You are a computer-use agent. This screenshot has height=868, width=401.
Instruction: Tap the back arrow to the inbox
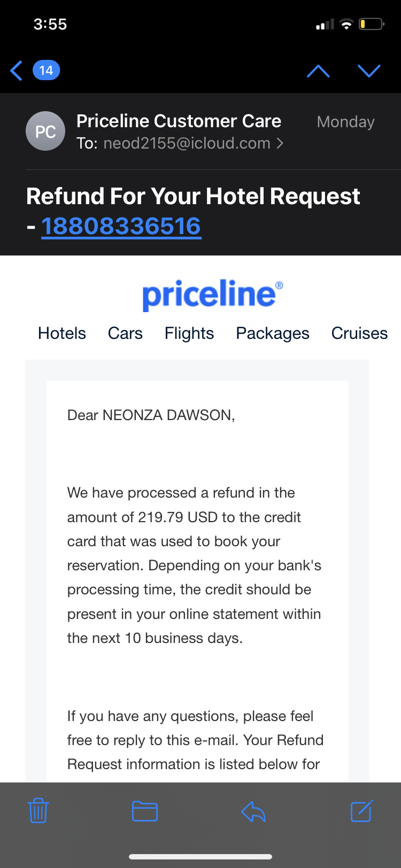pyautogui.click(x=17, y=71)
